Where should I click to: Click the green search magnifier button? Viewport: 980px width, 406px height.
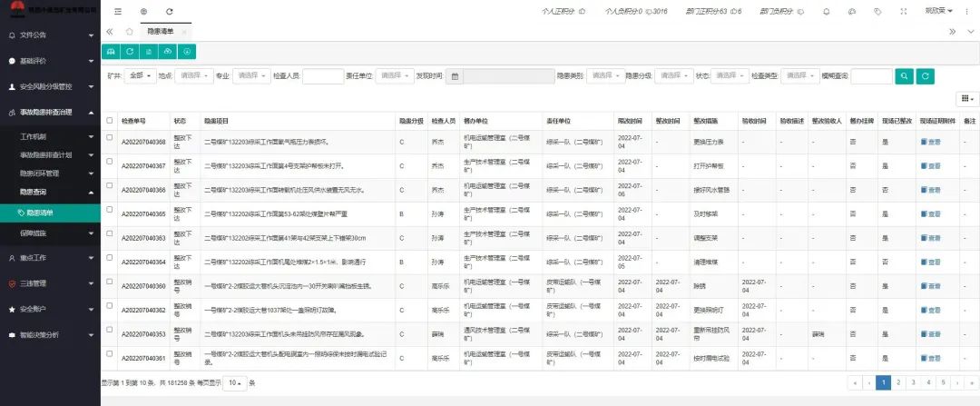(x=904, y=76)
